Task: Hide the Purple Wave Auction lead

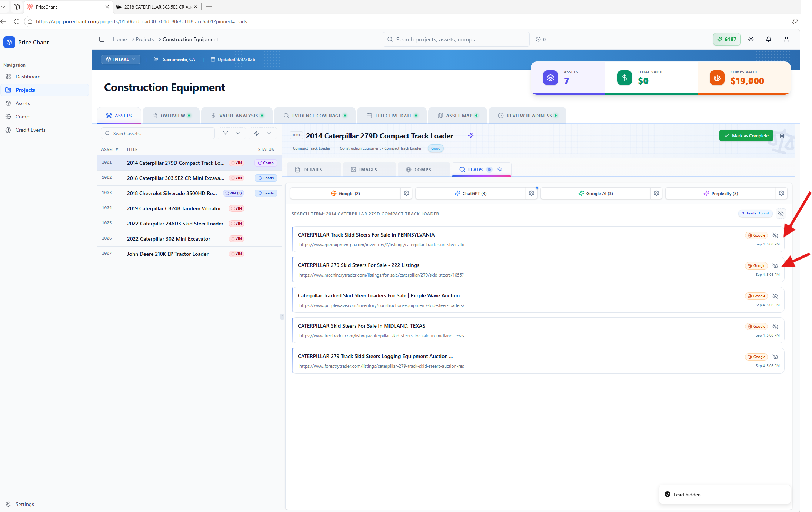Action: coord(775,296)
